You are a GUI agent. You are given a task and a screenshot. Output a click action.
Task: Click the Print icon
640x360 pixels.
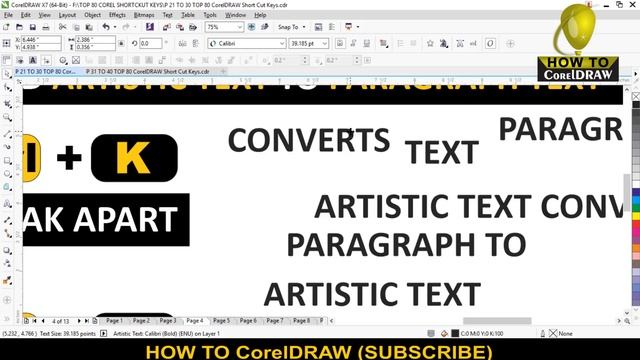[46, 27]
